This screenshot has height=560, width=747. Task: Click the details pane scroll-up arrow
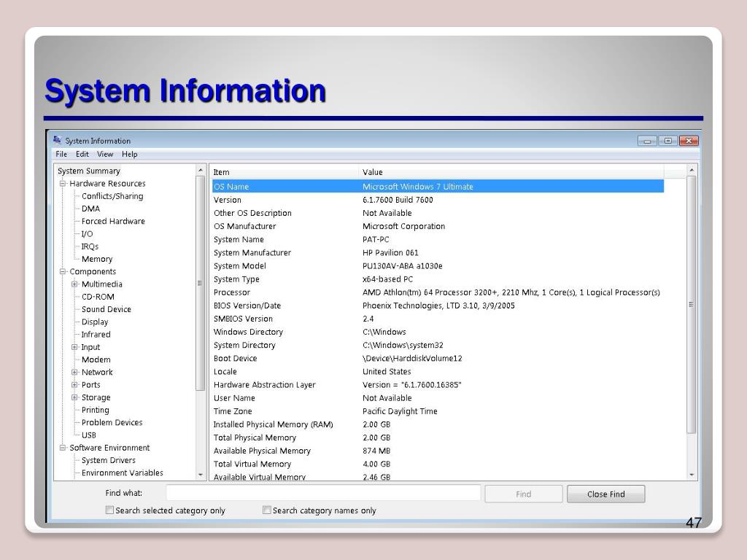tap(692, 171)
